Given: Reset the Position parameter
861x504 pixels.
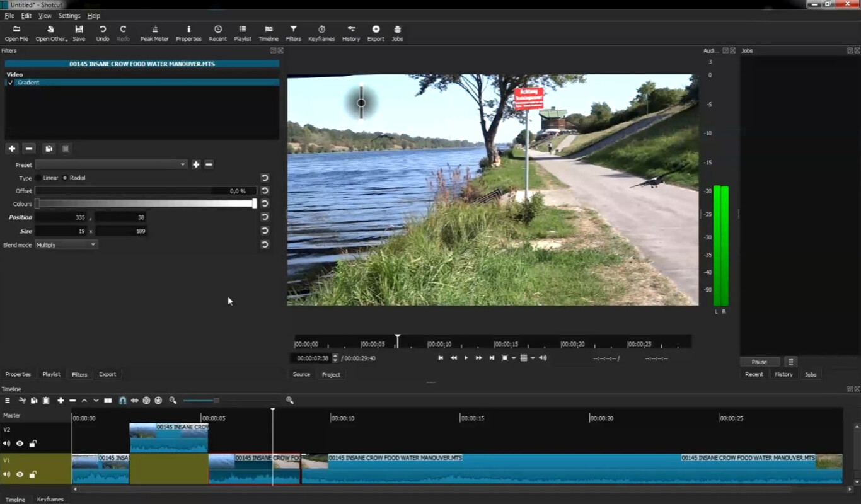Looking at the screenshot, I should tap(265, 217).
